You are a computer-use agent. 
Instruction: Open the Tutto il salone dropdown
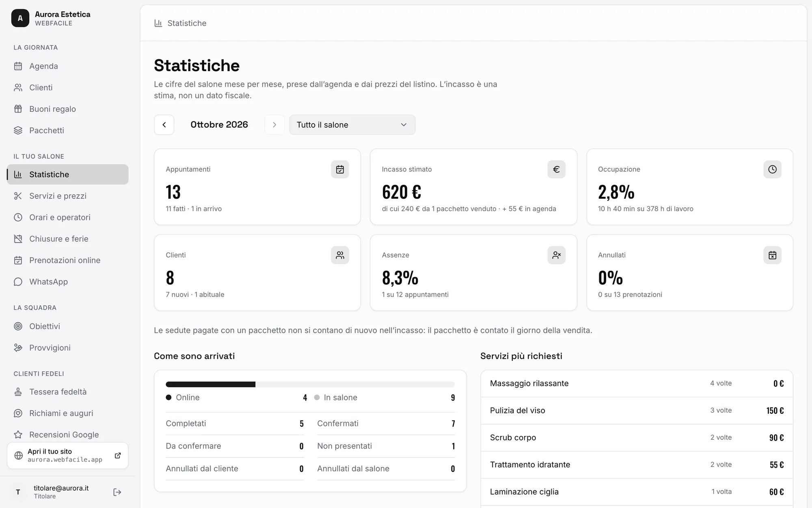click(x=352, y=125)
